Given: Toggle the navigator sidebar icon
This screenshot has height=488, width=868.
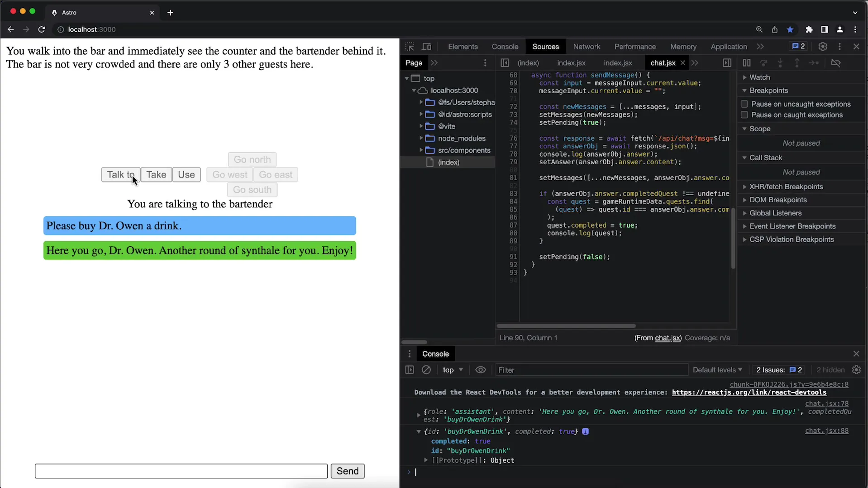Looking at the screenshot, I should click(x=505, y=63).
